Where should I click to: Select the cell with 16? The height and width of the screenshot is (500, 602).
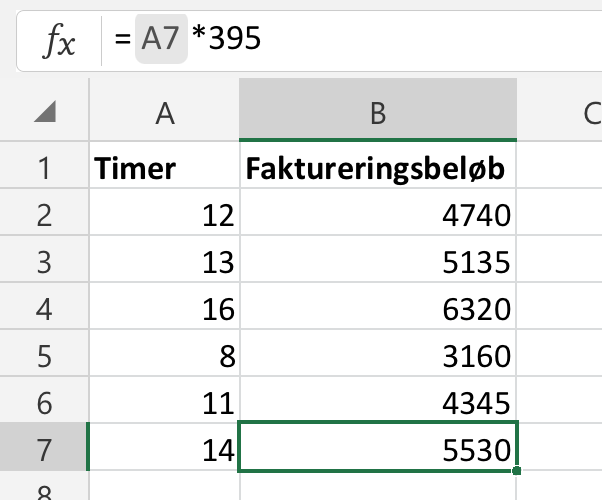(164, 309)
